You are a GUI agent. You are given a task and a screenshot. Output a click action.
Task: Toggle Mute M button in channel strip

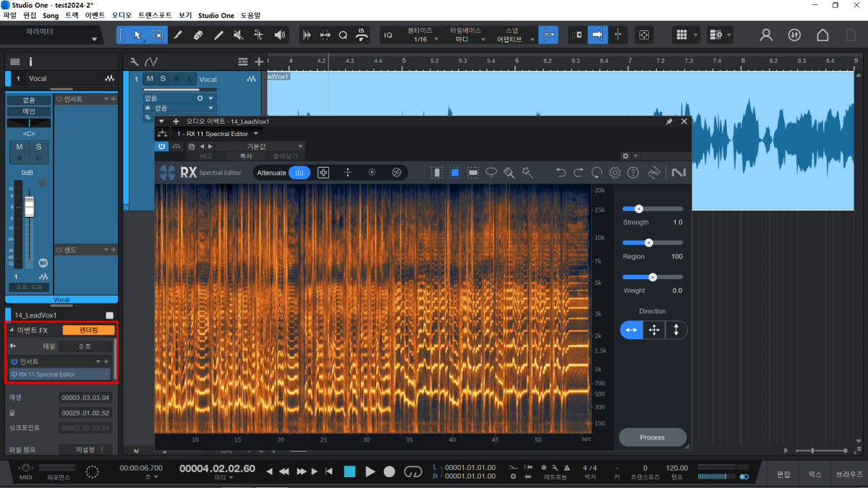point(20,147)
